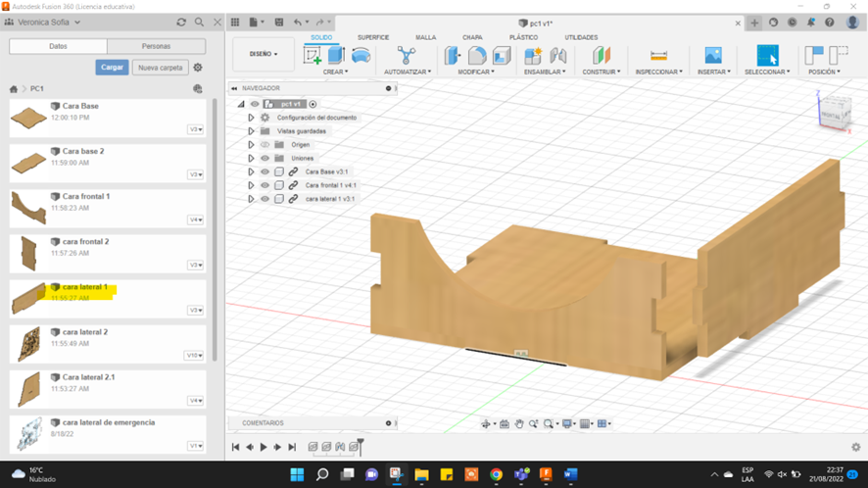Open the data panel settings gear
The width and height of the screenshot is (868, 488).
pos(198,68)
